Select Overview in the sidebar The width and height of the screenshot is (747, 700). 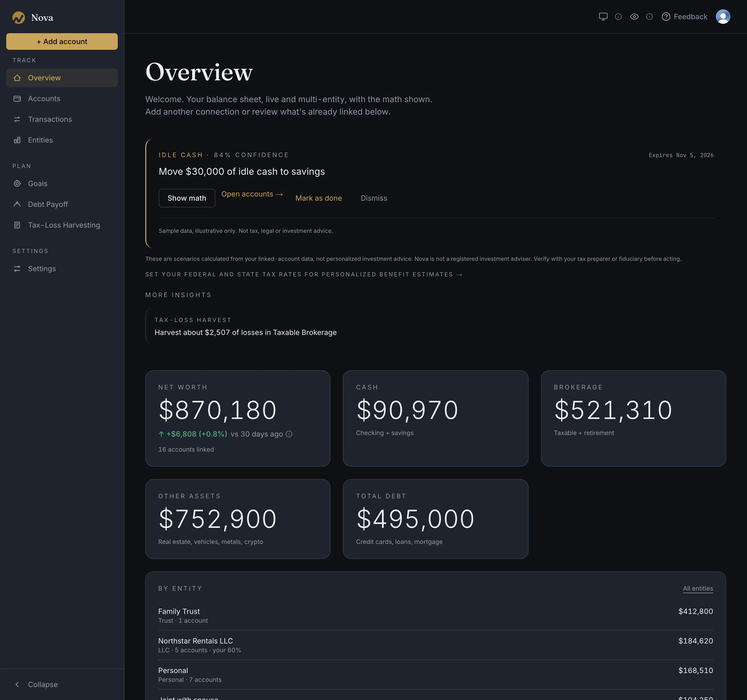62,78
